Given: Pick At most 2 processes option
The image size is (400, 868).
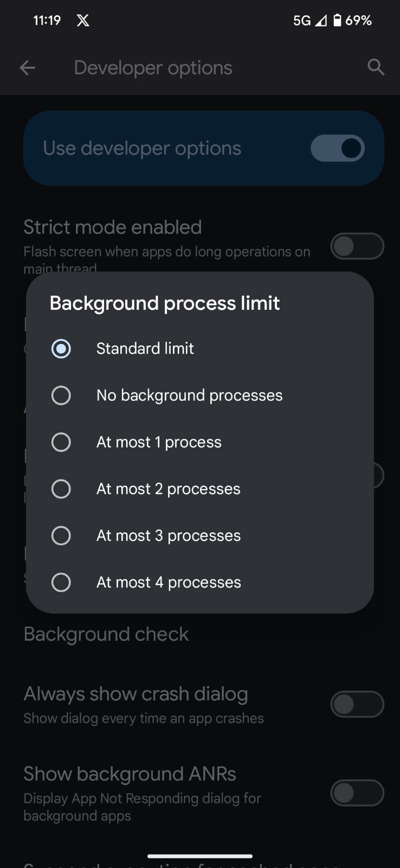Looking at the screenshot, I should pos(61,489).
